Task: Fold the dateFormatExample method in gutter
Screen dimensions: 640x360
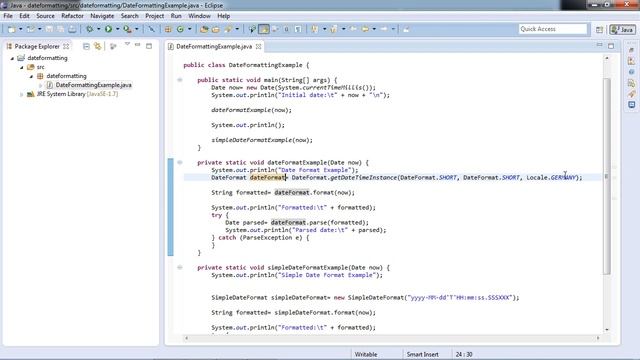Action: [180, 162]
